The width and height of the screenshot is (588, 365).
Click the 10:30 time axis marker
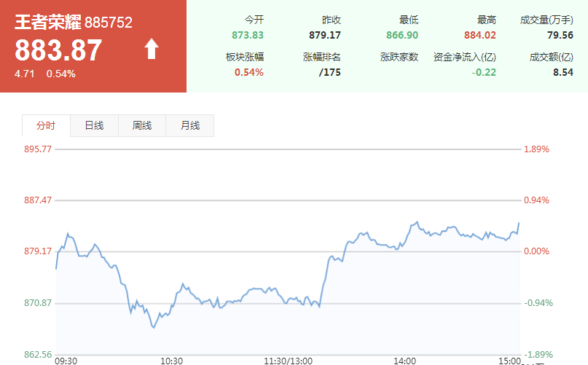coord(172,361)
